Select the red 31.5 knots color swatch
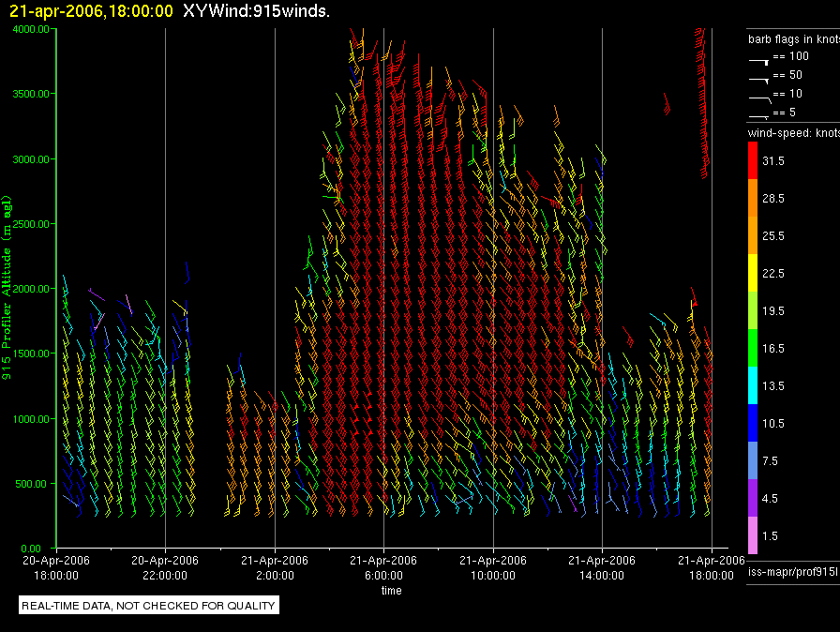The width and height of the screenshot is (840, 632). tap(753, 161)
